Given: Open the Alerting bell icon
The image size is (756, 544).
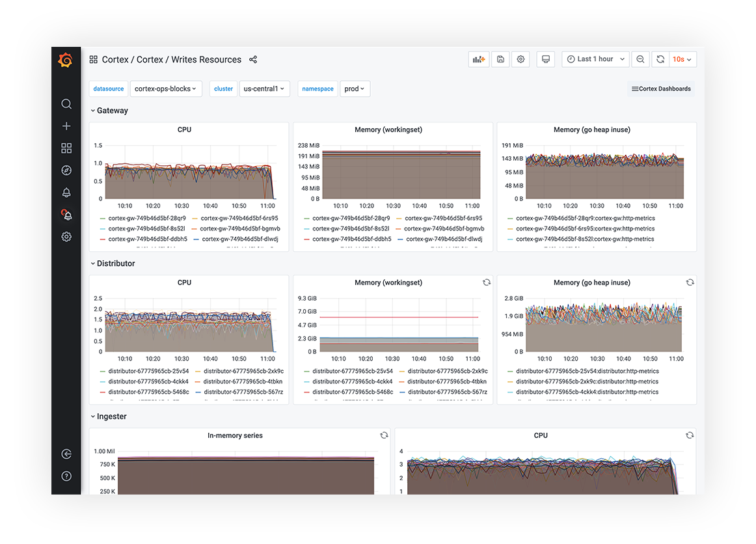Looking at the screenshot, I should tap(66, 192).
